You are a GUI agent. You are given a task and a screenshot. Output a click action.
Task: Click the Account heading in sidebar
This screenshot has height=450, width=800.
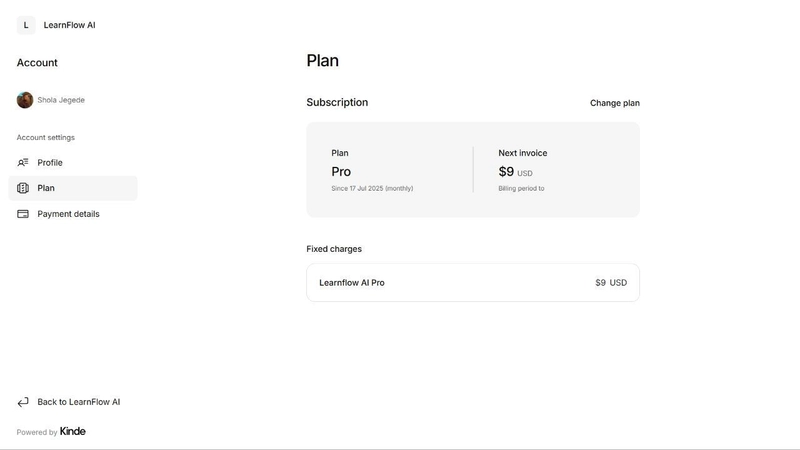click(37, 63)
